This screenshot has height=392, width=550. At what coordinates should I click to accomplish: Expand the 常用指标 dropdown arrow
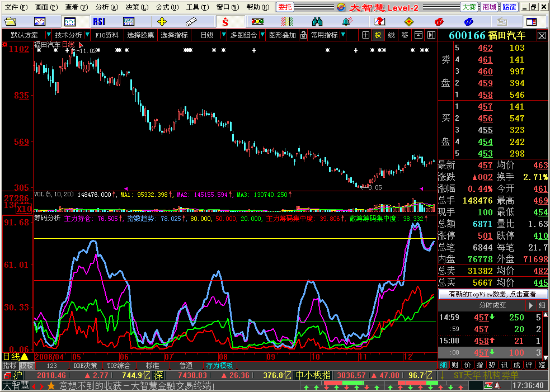point(342,35)
